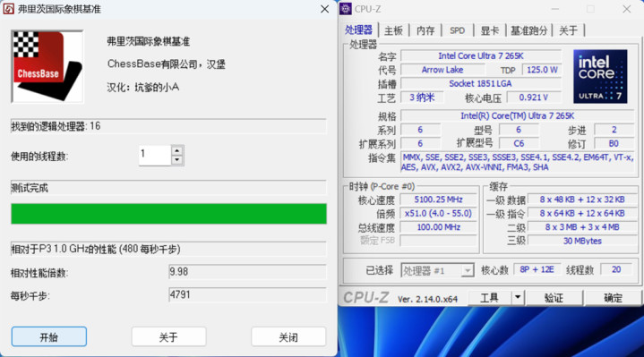644x357 pixels.
Task: Decrease thread count with down arrow
Action: [177, 160]
